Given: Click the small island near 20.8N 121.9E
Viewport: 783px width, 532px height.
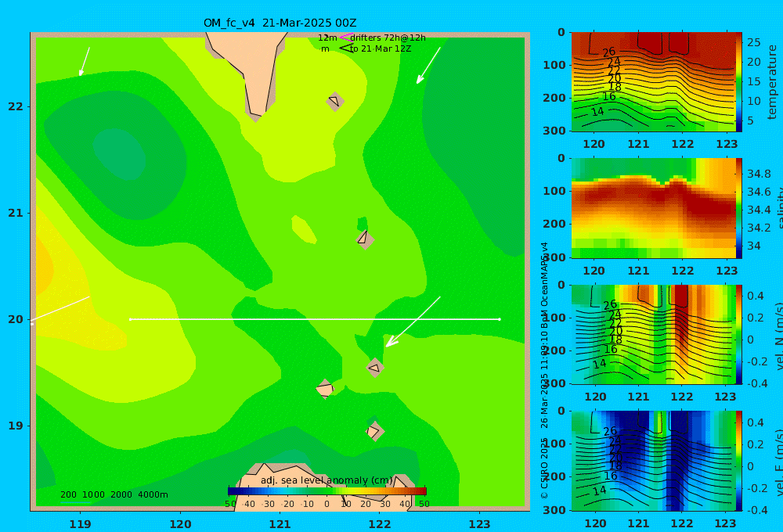Looking at the screenshot, I should coord(365,239).
